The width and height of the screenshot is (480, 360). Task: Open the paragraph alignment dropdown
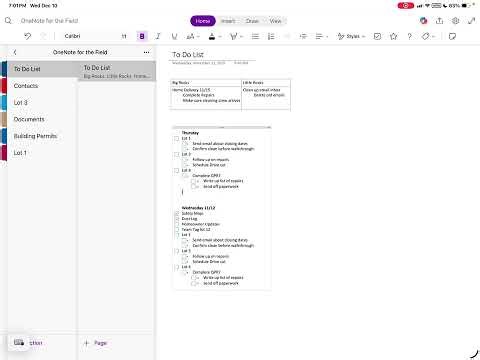point(322,36)
